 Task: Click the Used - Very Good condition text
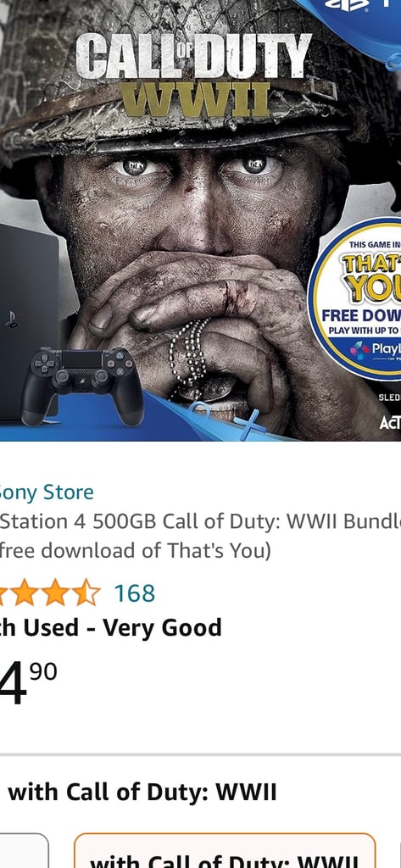111,628
